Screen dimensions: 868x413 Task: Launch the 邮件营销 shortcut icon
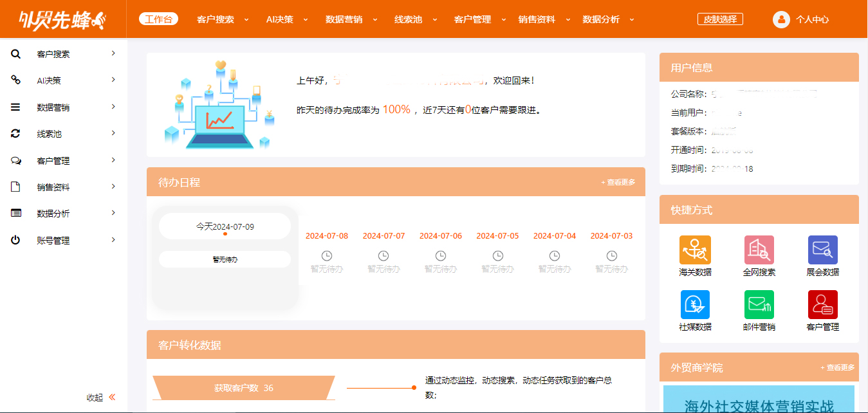pyautogui.click(x=759, y=304)
